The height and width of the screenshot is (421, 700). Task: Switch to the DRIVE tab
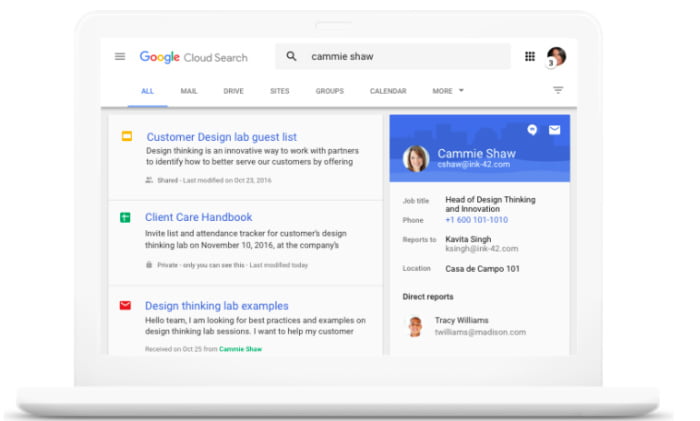point(233,91)
